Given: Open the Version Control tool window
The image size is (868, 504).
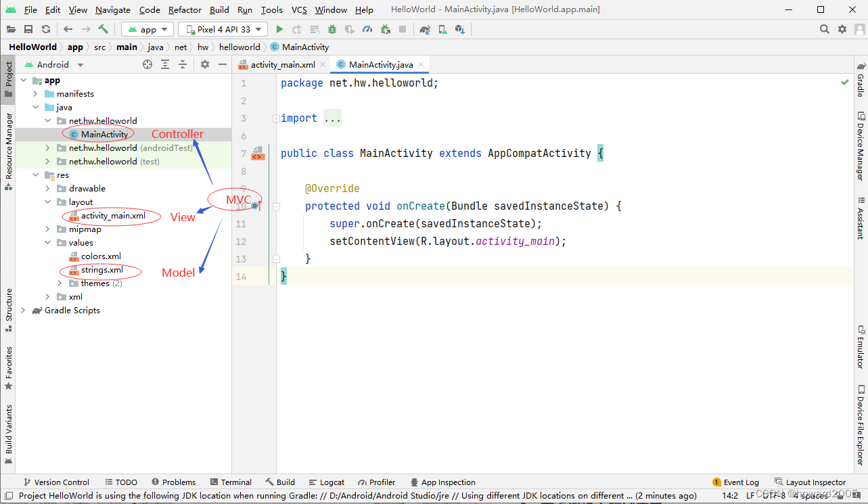Looking at the screenshot, I should pyautogui.click(x=56, y=482).
